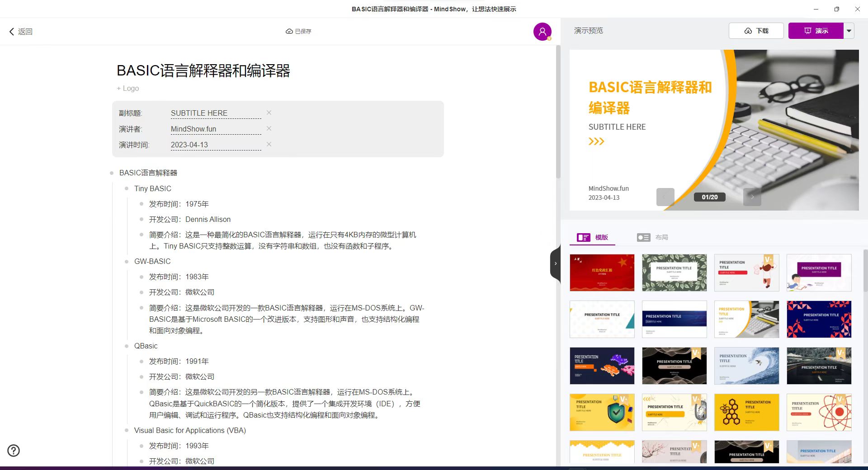Screen dimensions: 868x470
Task: Clear the 2023-04-13 date via X icon
Action: coord(269,144)
